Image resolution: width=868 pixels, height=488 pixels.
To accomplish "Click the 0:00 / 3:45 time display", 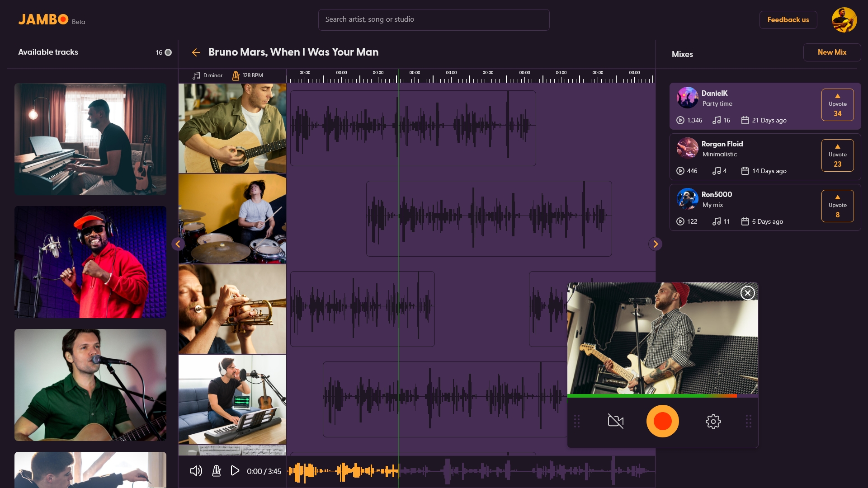I will 264,471.
